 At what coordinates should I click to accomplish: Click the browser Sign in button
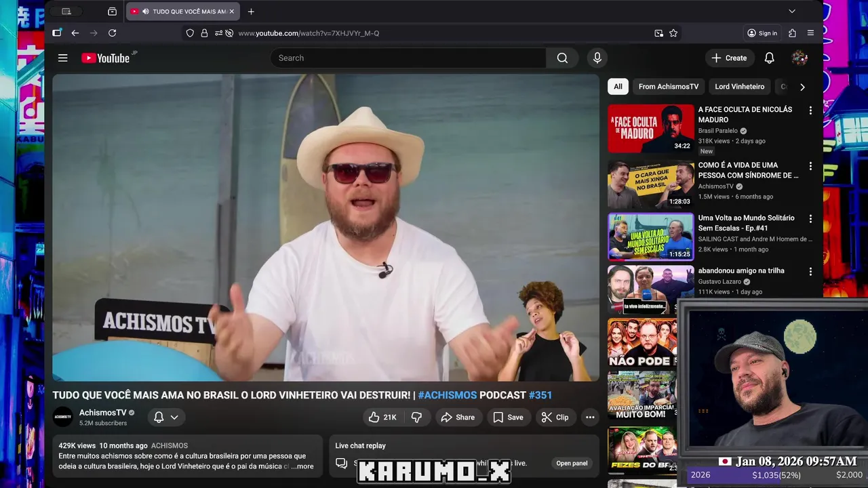point(762,33)
